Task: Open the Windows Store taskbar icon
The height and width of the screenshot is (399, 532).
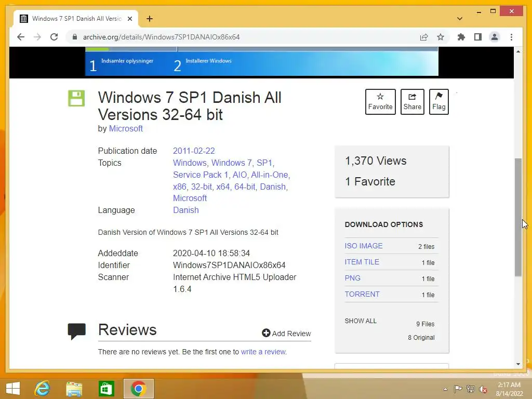Action: [x=106, y=389]
